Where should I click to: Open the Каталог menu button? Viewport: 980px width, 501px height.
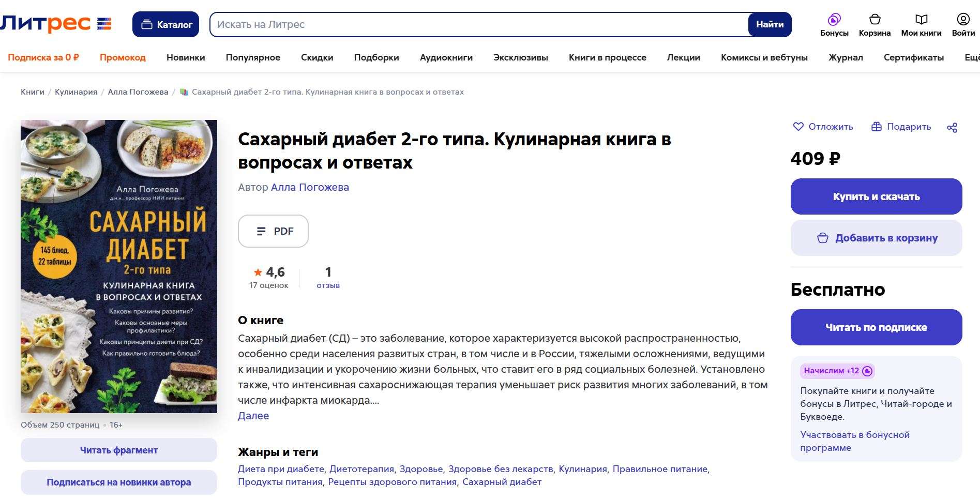click(x=165, y=24)
